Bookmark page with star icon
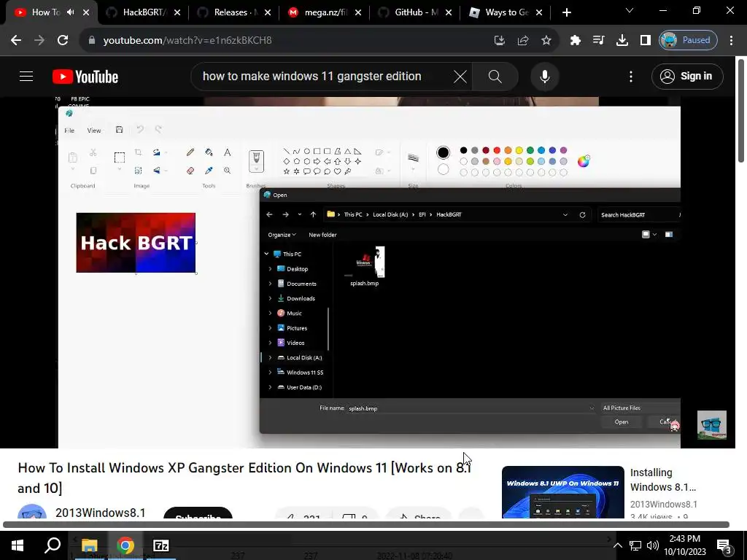 pos(546,40)
